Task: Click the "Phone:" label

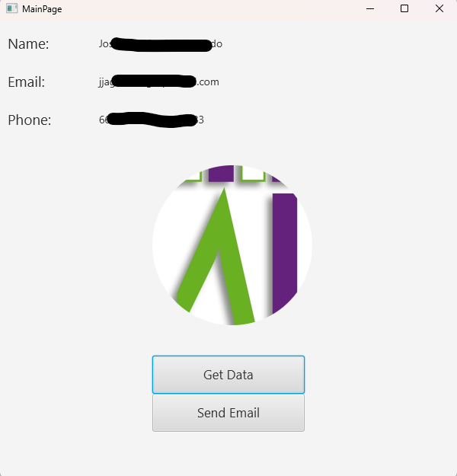Action: 30,120
